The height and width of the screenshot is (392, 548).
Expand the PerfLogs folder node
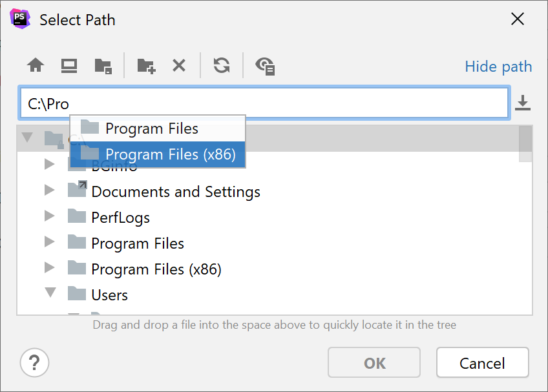(50, 218)
